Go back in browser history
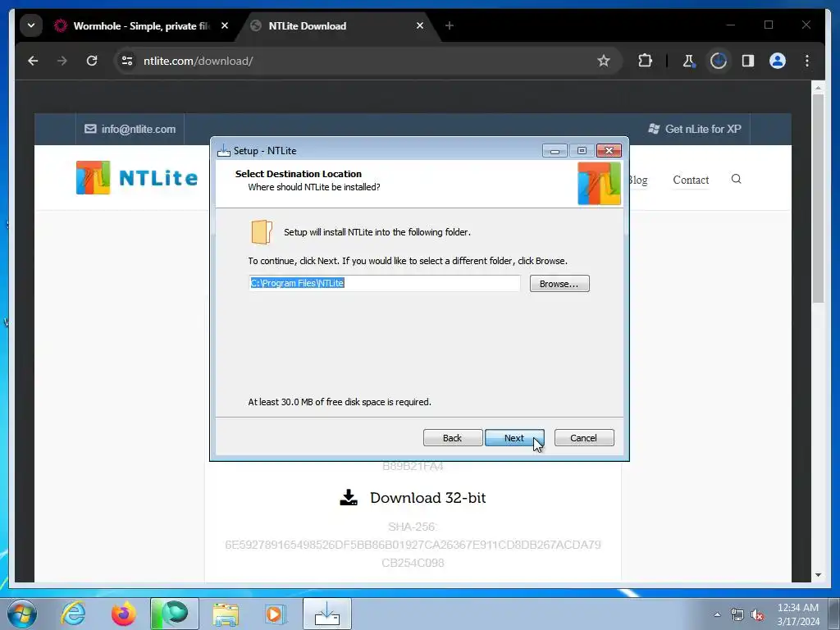Image resolution: width=840 pixels, height=630 pixels. pos(33,61)
